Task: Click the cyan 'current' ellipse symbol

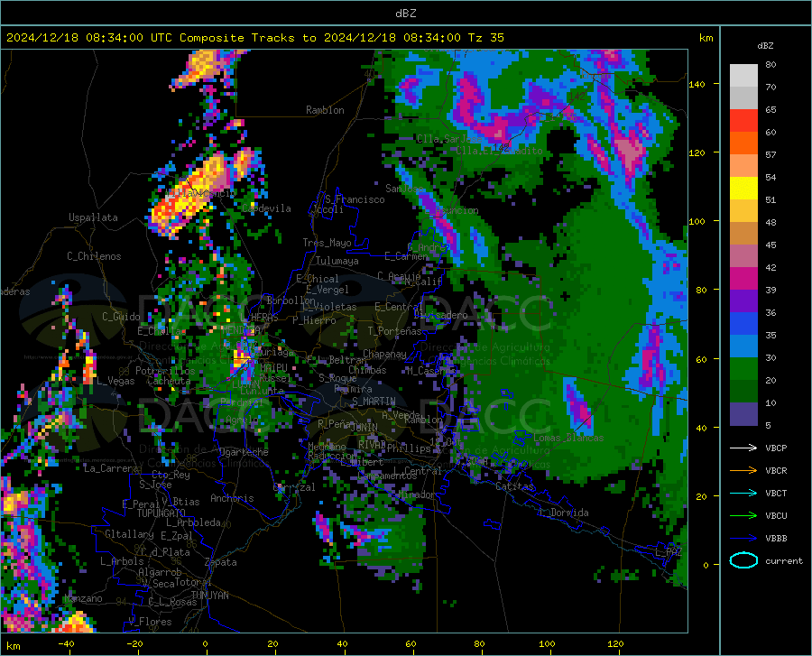Action: pos(743,560)
